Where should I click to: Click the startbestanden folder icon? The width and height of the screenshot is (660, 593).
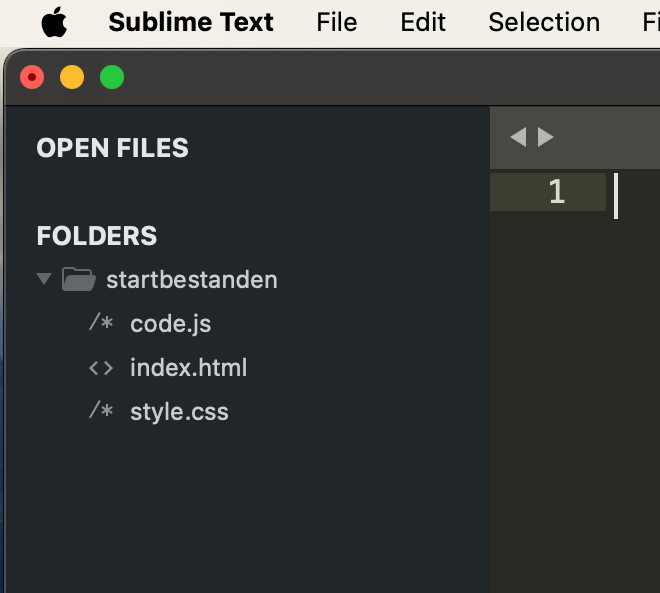pyautogui.click(x=78, y=279)
